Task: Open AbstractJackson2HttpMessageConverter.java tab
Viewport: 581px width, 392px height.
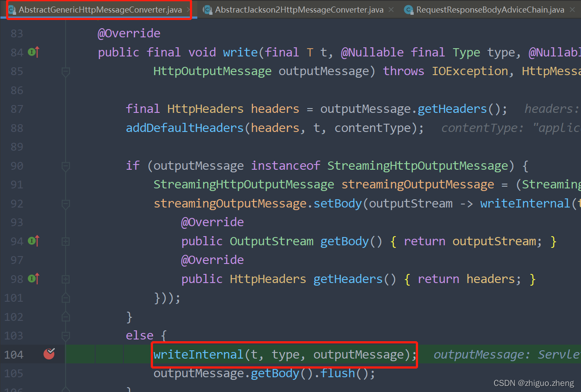Action: pos(299,10)
